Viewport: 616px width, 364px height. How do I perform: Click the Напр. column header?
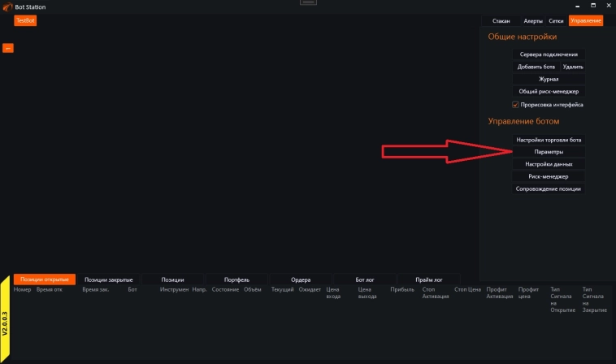click(x=200, y=289)
